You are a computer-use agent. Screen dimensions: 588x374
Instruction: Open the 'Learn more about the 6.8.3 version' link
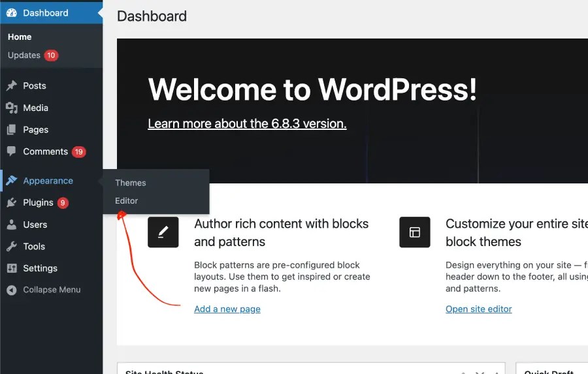[x=247, y=123]
